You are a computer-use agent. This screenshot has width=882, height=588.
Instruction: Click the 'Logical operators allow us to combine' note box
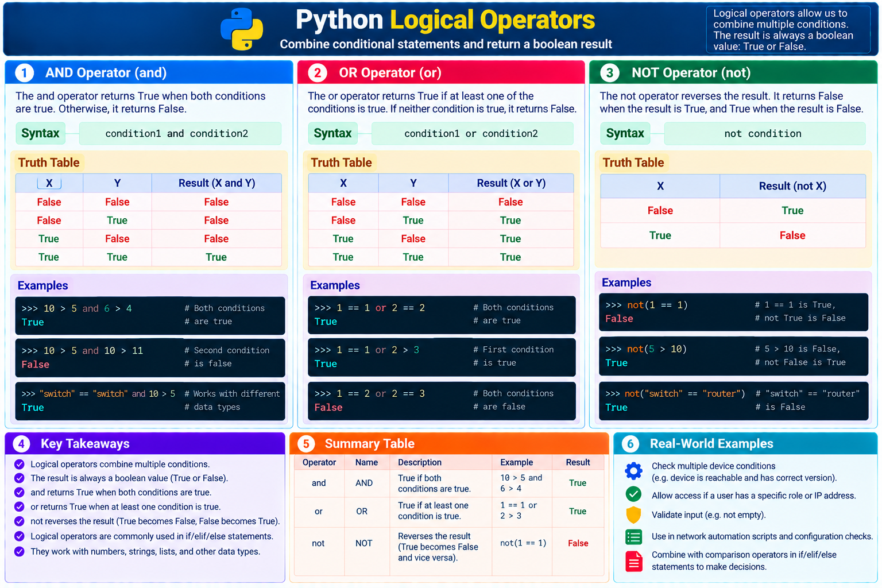(x=788, y=30)
